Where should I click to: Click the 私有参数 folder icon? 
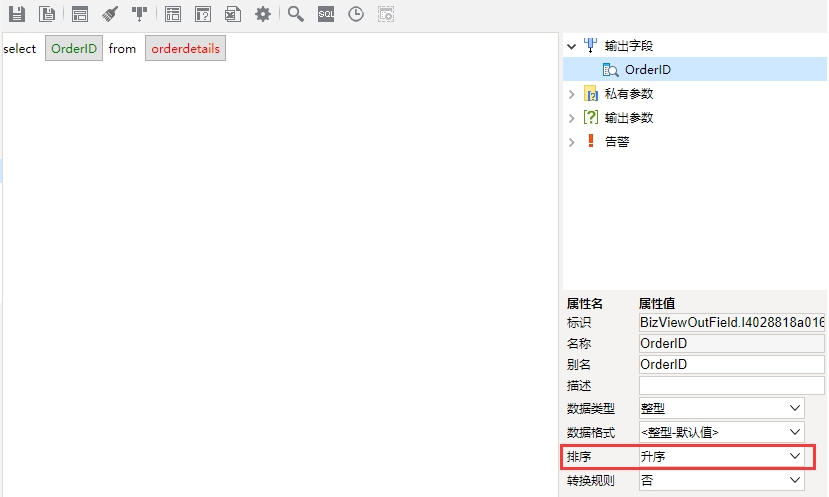(x=591, y=94)
